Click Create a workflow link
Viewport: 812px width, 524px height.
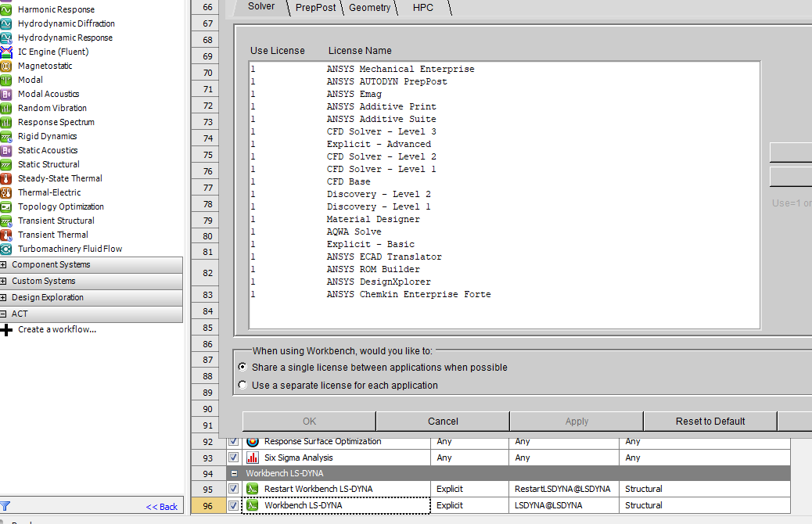click(57, 329)
